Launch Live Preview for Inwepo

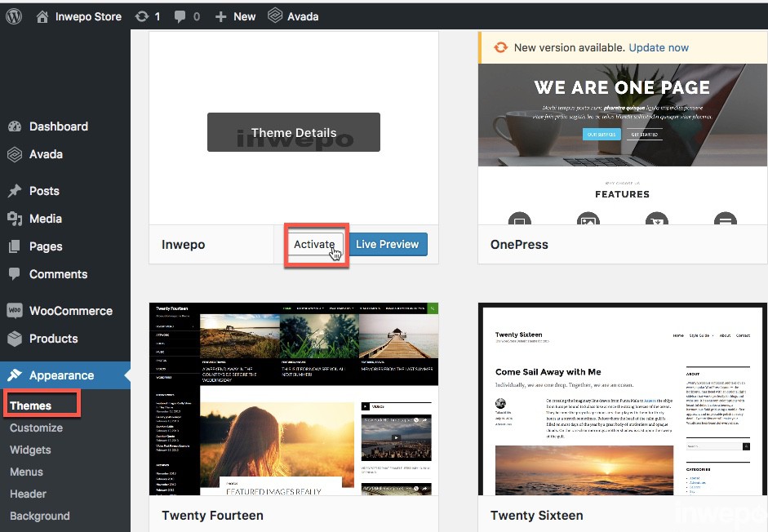pos(388,244)
